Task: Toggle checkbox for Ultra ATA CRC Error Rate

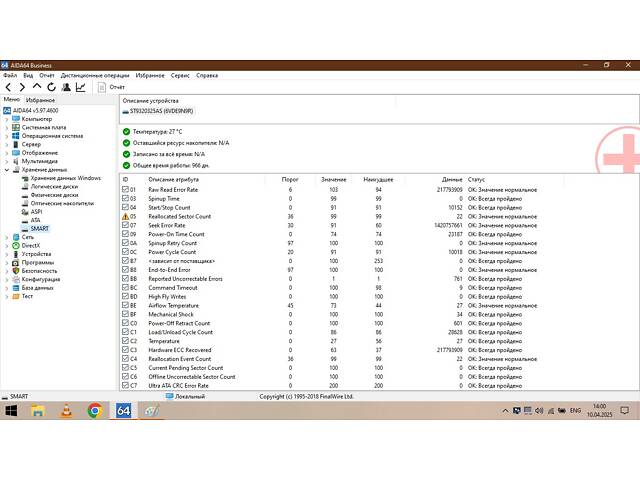Action: tap(125, 385)
